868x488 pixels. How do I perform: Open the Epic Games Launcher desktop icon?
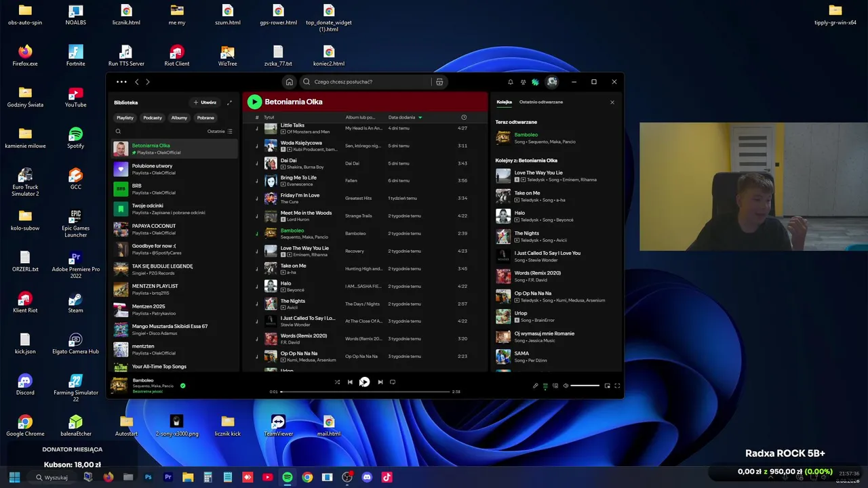[x=75, y=224]
